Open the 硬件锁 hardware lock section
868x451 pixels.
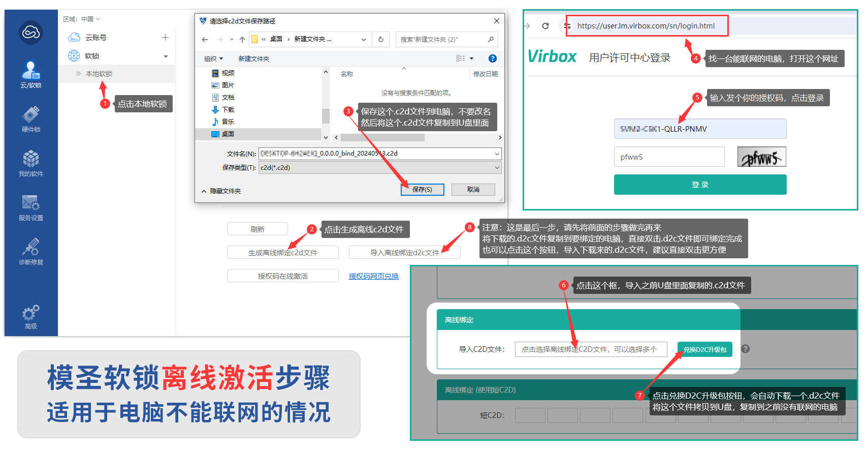[30, 118]
